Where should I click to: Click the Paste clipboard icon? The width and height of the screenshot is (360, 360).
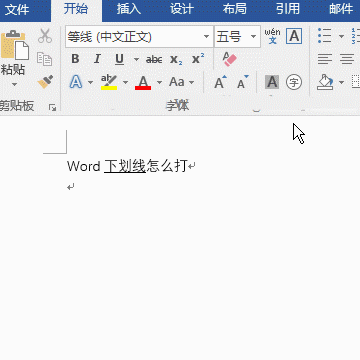[x=14, y=45]
